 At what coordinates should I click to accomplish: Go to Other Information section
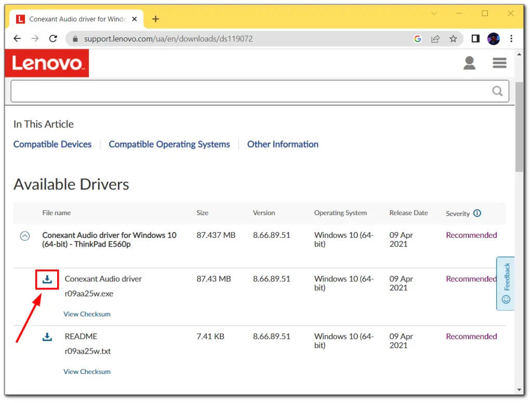coord(283,144)
